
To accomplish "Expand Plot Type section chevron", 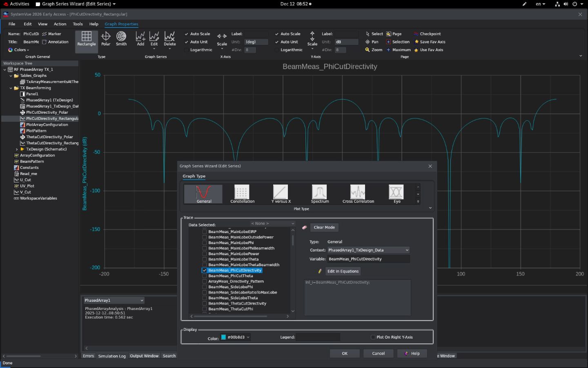I will coord(430,208).
